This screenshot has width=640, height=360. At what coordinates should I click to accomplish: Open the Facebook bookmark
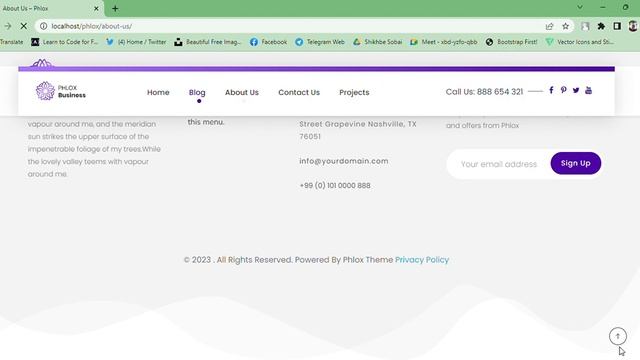point(268,42)
